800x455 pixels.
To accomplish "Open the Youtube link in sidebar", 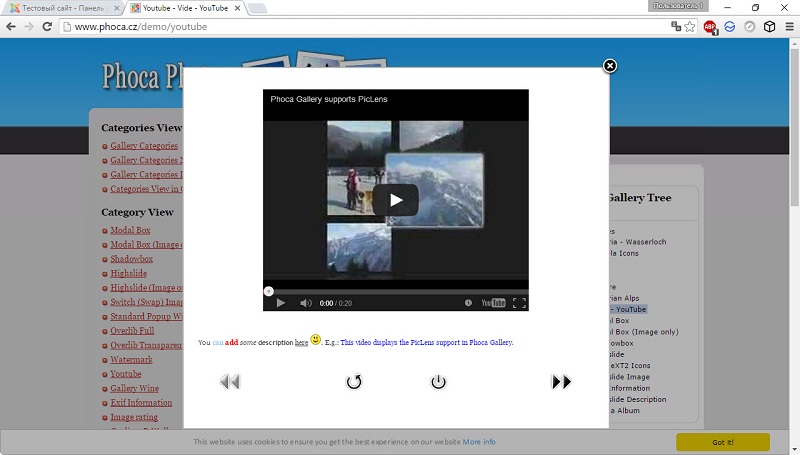I will click(126, 373).
